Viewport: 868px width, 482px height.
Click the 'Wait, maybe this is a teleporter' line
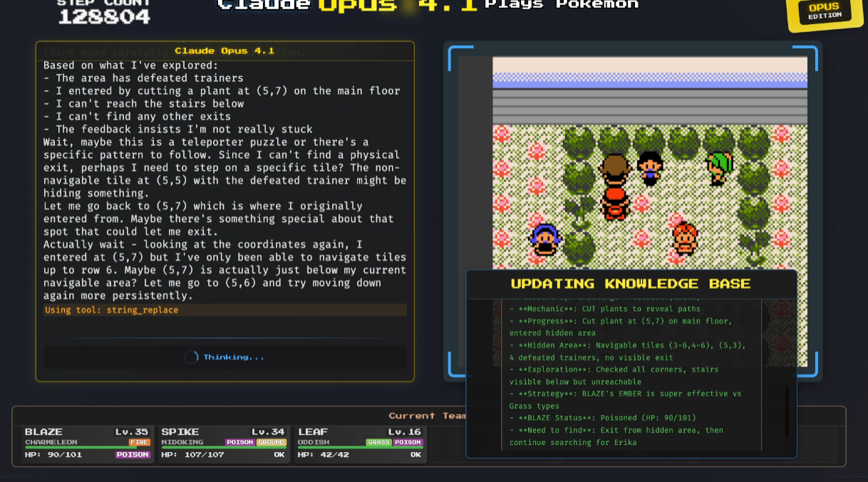point(206,142)
